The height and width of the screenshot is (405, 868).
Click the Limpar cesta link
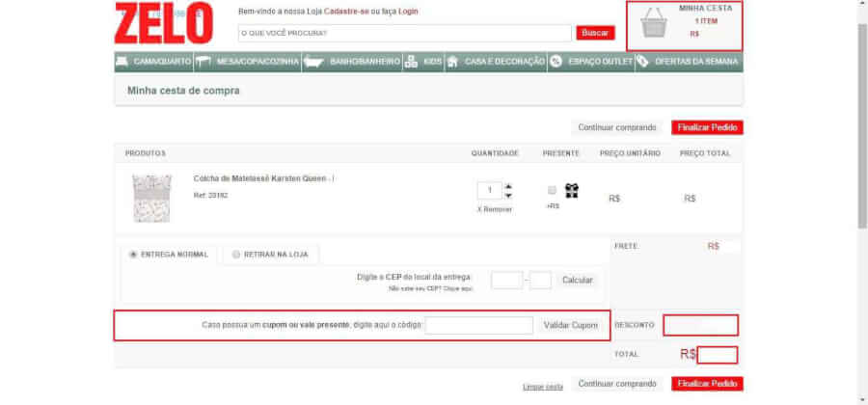542,387
